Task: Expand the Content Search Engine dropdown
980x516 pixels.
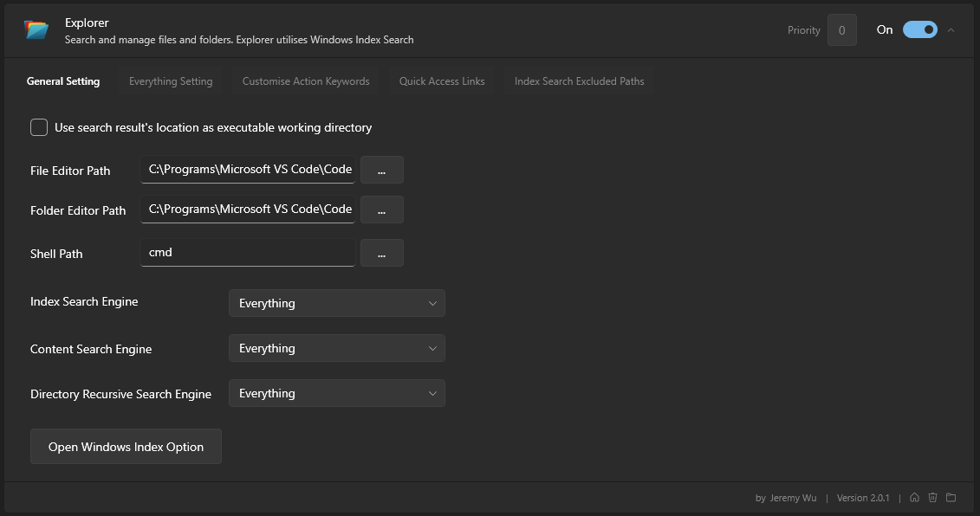Action: pyautogui.click(x=336, y=348)
